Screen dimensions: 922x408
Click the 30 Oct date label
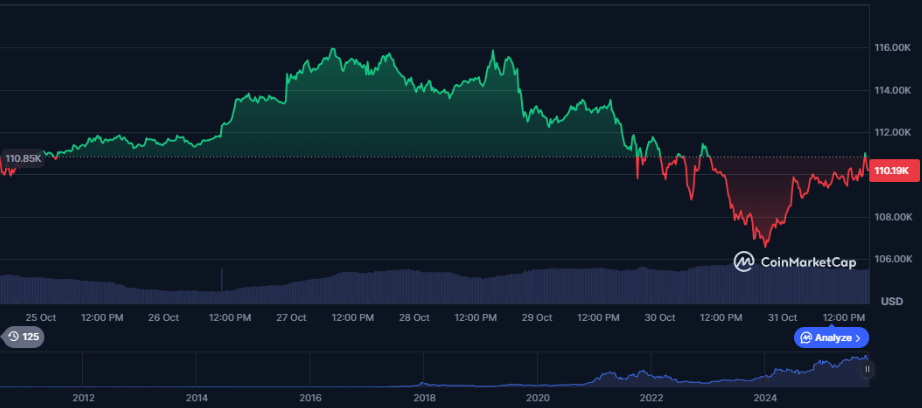point(660,317)
